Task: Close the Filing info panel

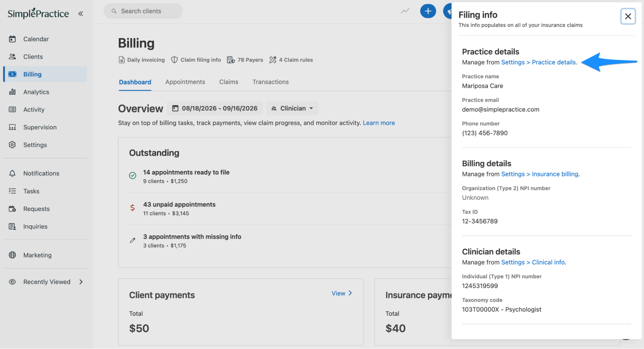Action: (x=628, y=16)
